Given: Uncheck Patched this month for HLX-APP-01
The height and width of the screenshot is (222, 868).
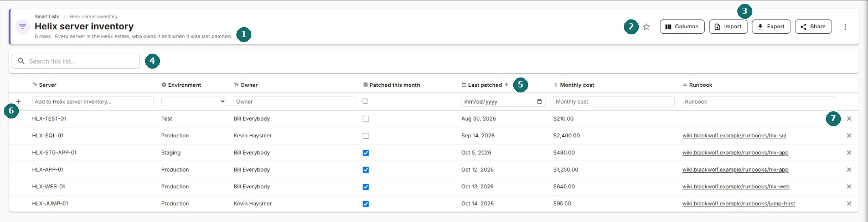Looking at the screenshot, I should (x=365, y=169).
